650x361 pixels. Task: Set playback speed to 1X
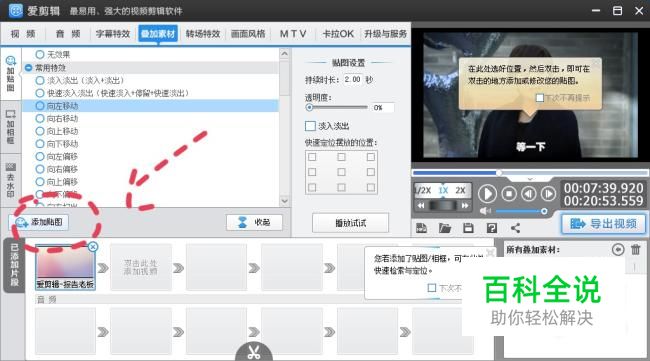[x=443, y=190]
